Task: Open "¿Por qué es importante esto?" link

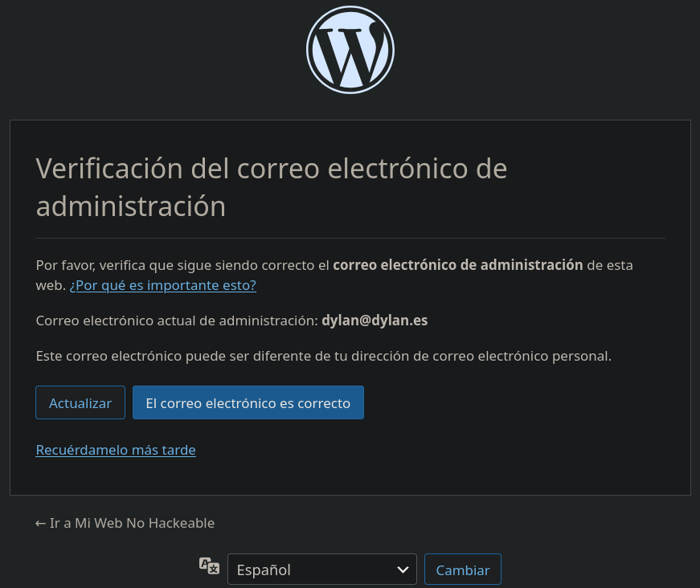Action: tap(163, 285)
